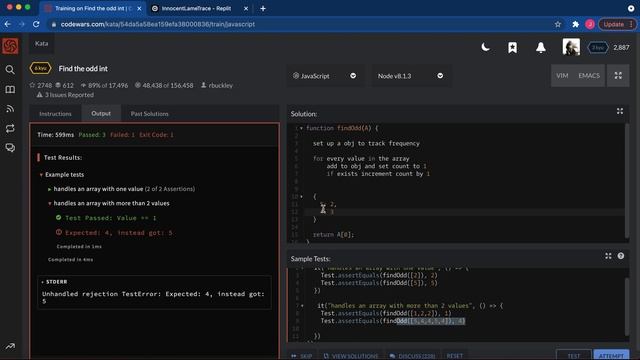This screenshot has width=640, height=360.
Task: Collapse the STDERR section
Action: tap(42, 282)
